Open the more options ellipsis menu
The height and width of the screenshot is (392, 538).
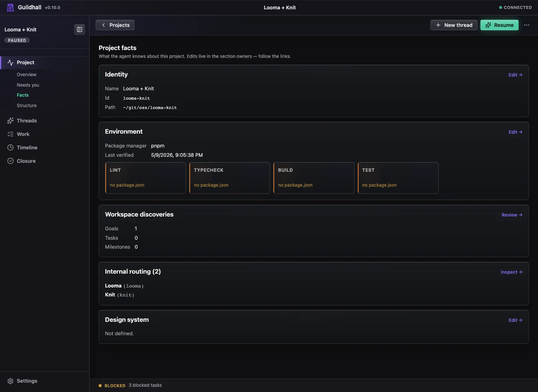coord(527,25)
